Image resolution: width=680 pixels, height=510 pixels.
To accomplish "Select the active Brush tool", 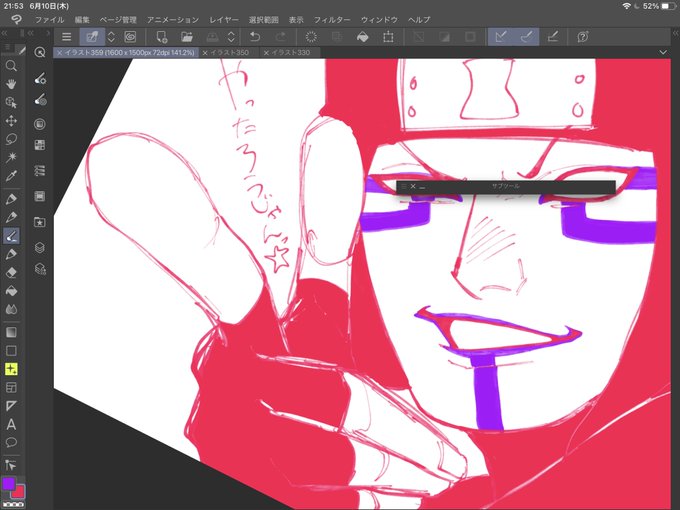I will click(x=11, y=236).
